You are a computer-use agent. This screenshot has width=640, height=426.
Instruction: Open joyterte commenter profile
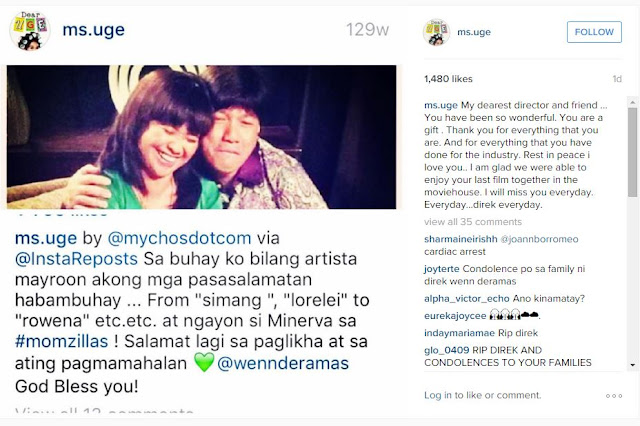coord(441,269)
